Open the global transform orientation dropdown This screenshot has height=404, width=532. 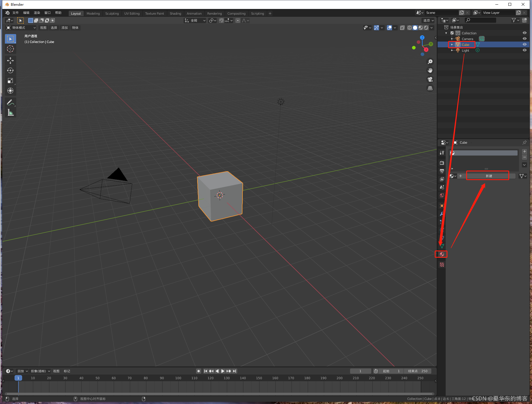coord(195,20)
